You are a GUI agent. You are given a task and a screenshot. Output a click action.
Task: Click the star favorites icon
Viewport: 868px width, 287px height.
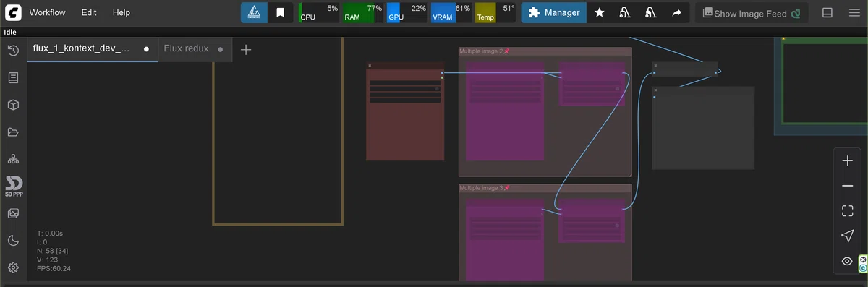click(599, 12)
